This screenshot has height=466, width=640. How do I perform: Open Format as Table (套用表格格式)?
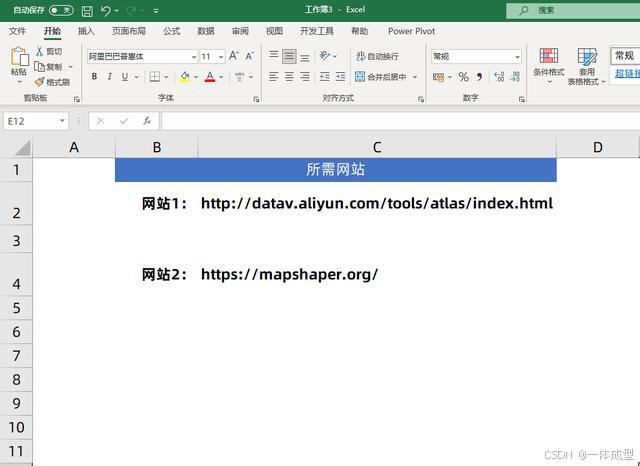(x=587, y=67)
